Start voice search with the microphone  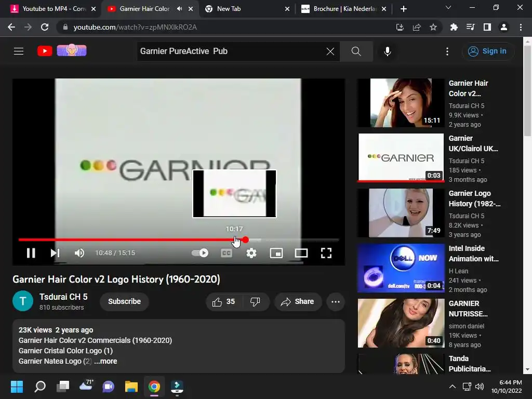tap(387, 51)
